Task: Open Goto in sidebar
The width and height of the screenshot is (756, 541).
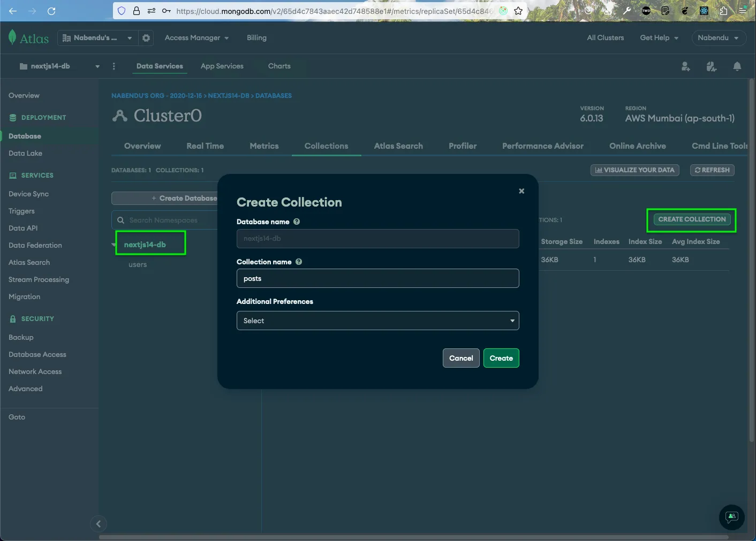Action: 17,417
